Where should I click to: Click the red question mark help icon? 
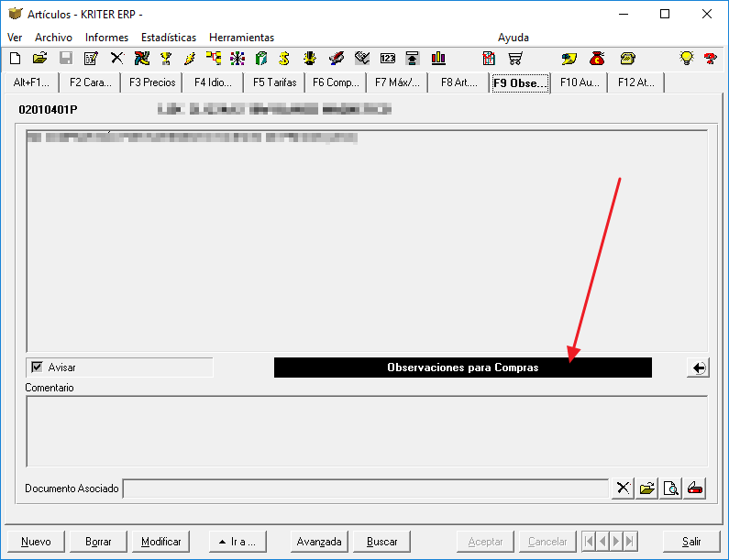point(710,59)
